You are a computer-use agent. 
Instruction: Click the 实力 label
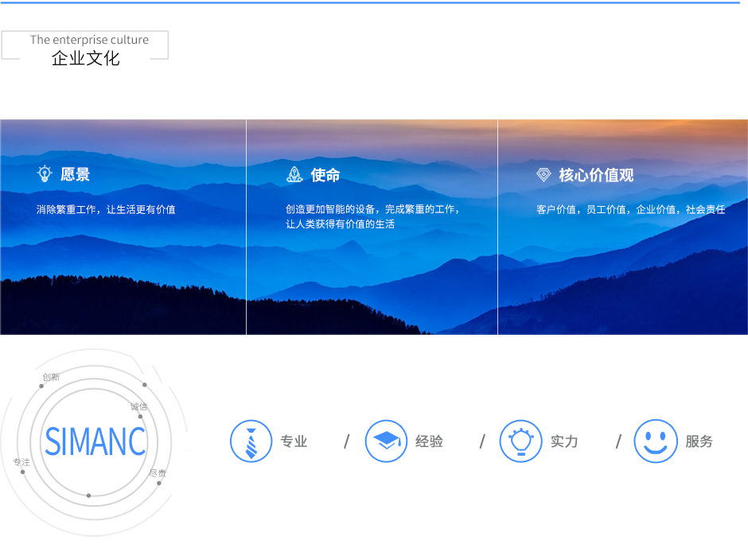pos(564,441)
